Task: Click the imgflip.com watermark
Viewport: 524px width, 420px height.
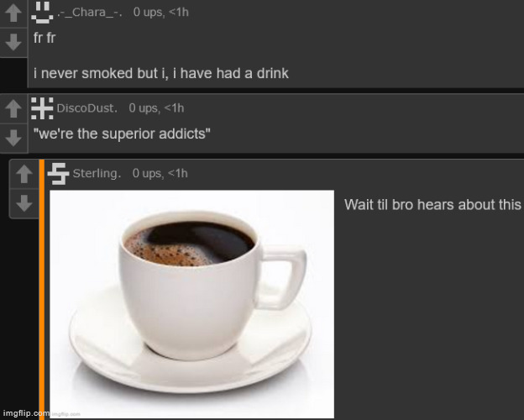Action: [25, 413]
